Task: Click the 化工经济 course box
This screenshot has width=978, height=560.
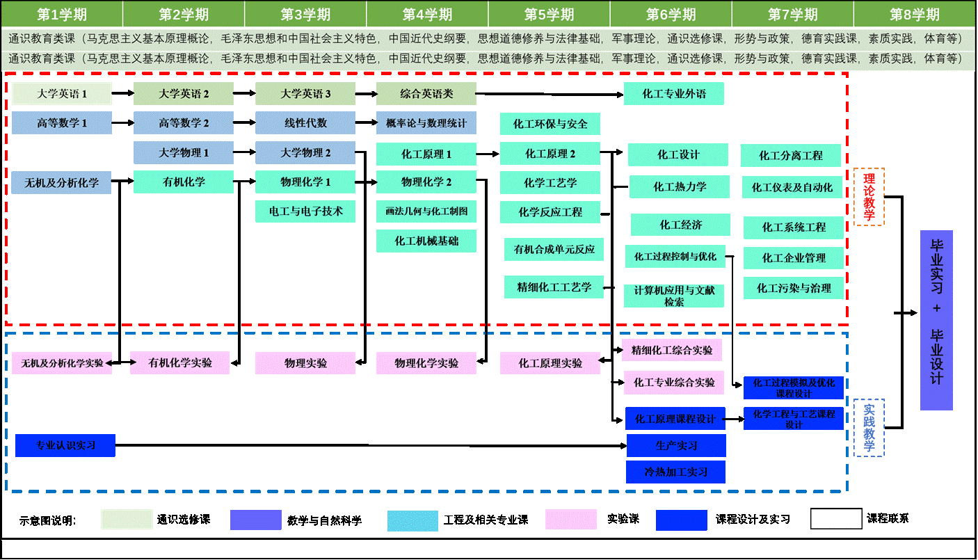Action: click(681, 225)
